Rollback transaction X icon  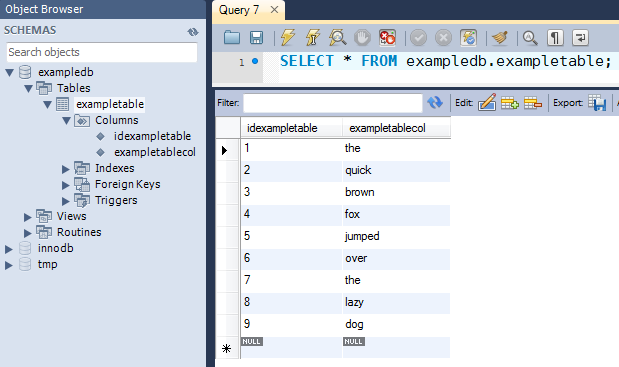pyautogui.click(x=443, y=38)
